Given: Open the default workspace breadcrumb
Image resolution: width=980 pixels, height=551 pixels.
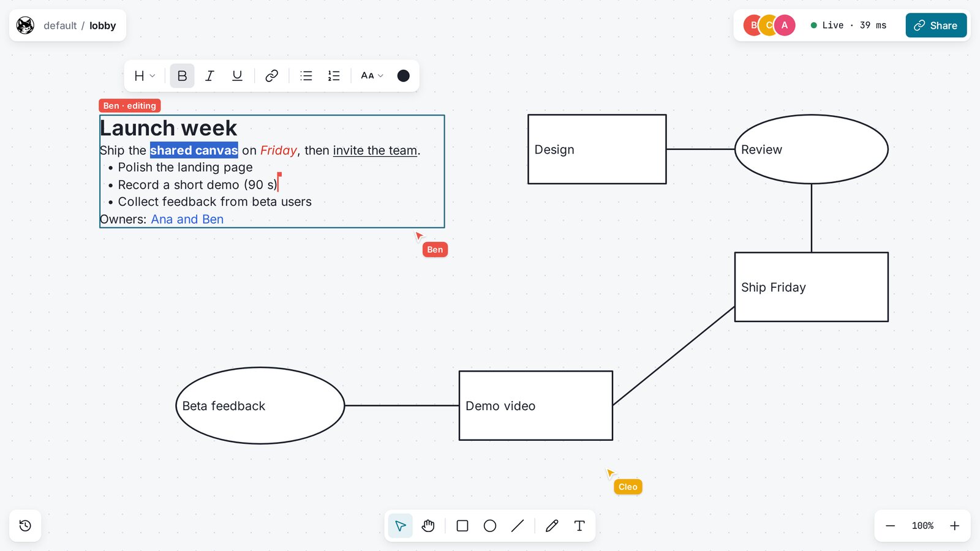Looking at the screenshot, I should click(60, 26).
